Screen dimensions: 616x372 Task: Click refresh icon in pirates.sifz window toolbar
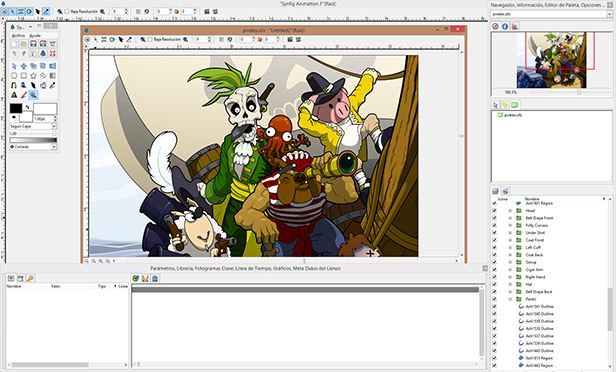(x=230, y=39)
